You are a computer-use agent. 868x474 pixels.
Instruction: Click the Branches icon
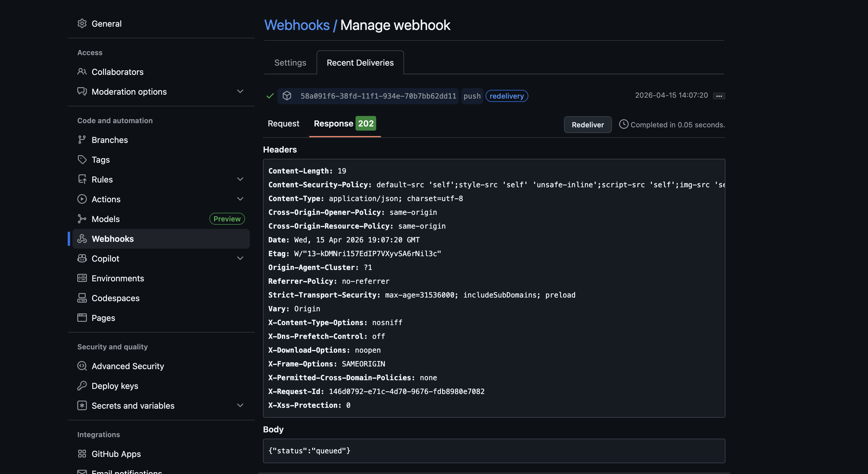(82, 140)
